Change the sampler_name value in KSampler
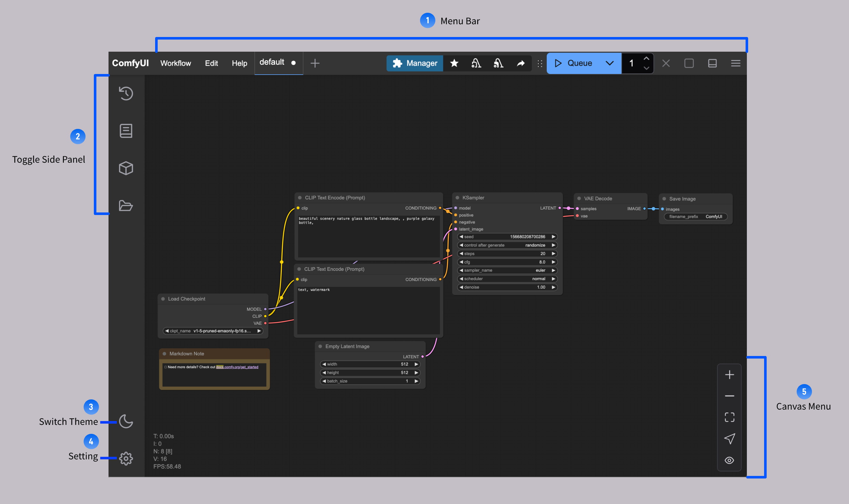This screenshot has height=504, width=849. (x=507, y=270)
